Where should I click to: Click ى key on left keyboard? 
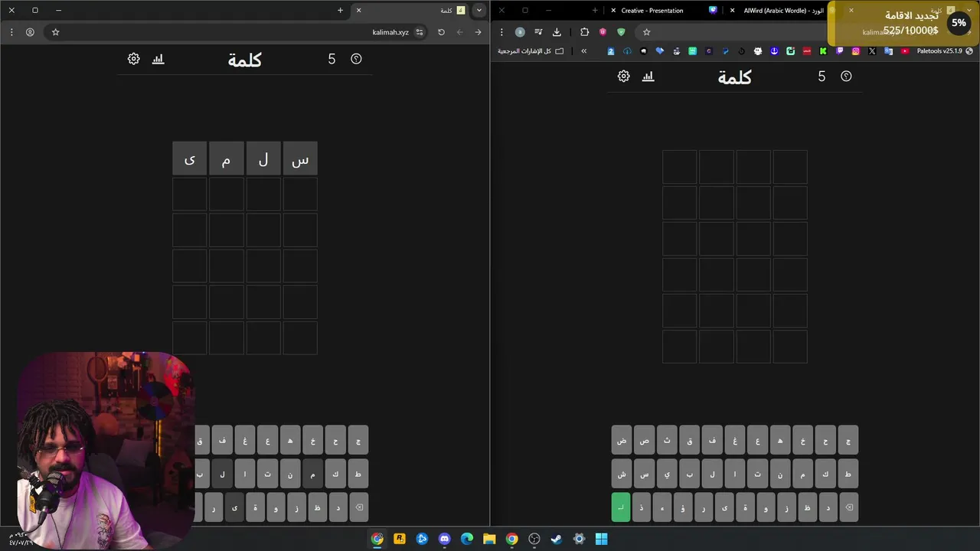(234, 507)
